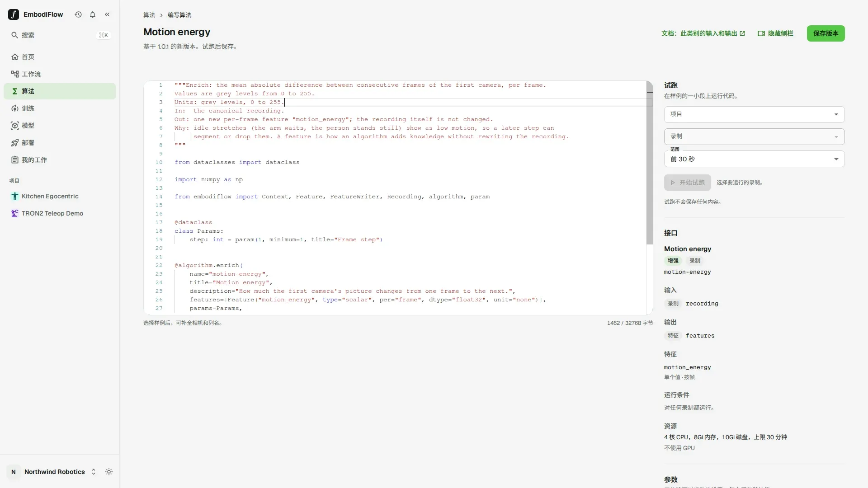Click the 首页 home icon

(x=15, y=57)
